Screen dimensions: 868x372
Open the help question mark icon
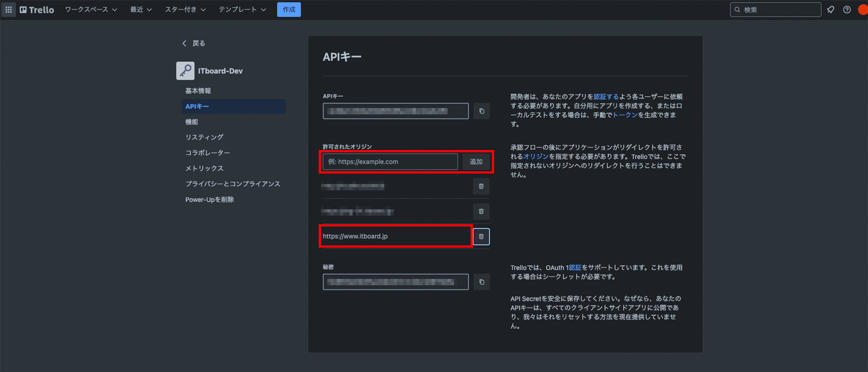click(x=847, y=9)
